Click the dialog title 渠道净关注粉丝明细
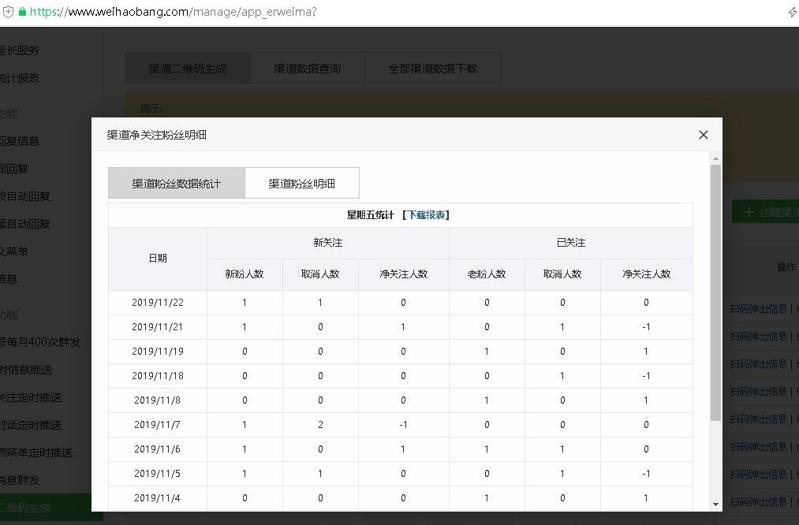799x525 pixels. pyautogui.click(x=156, y=135)
